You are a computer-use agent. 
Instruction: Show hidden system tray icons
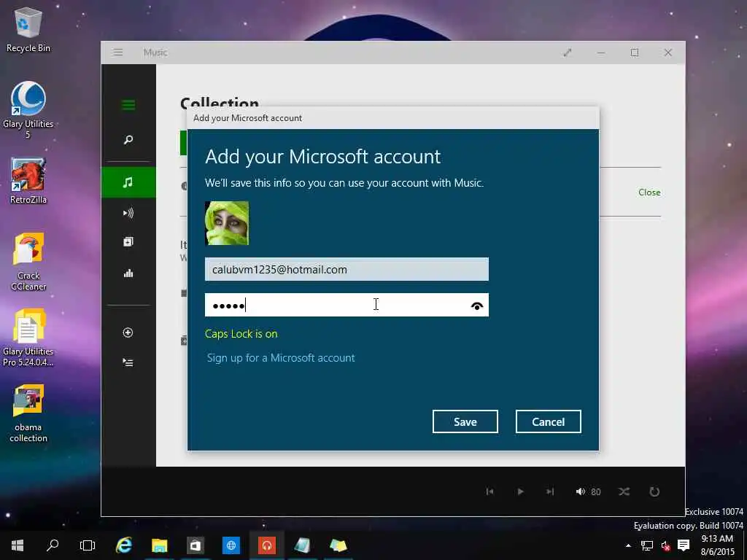point(628,545)
